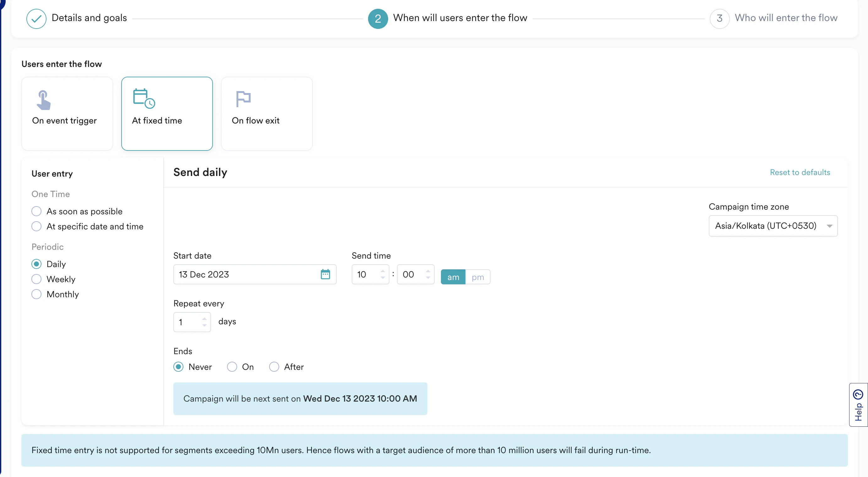Click the Reset to defaults link
The height and width of the screenshot is (477, 868).
point(800,172)
